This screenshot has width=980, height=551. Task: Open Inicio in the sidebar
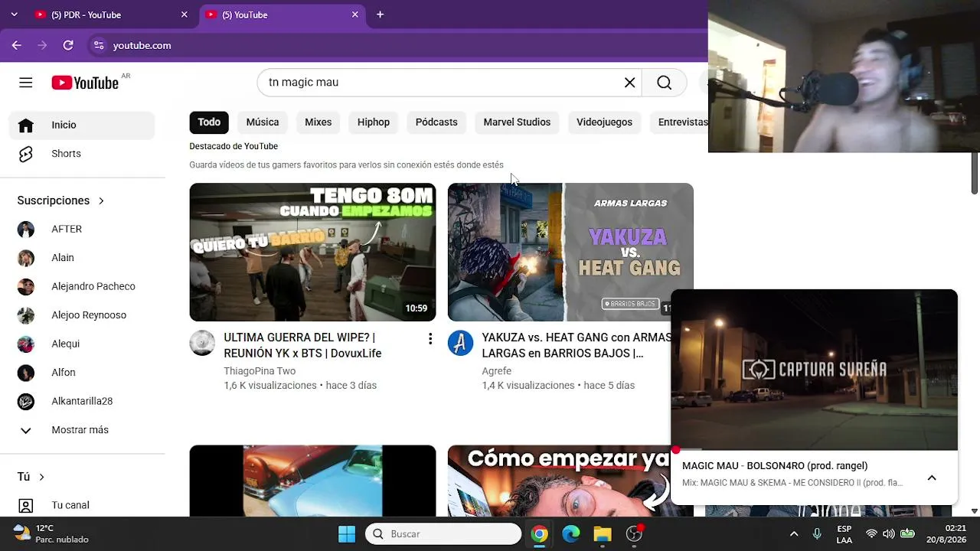82,125
